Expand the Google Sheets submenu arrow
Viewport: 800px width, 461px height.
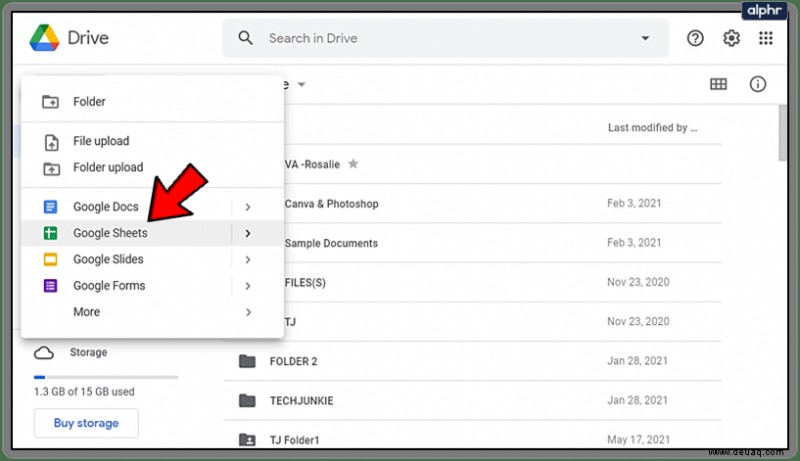pyautogui.click(x=248, y=233)
